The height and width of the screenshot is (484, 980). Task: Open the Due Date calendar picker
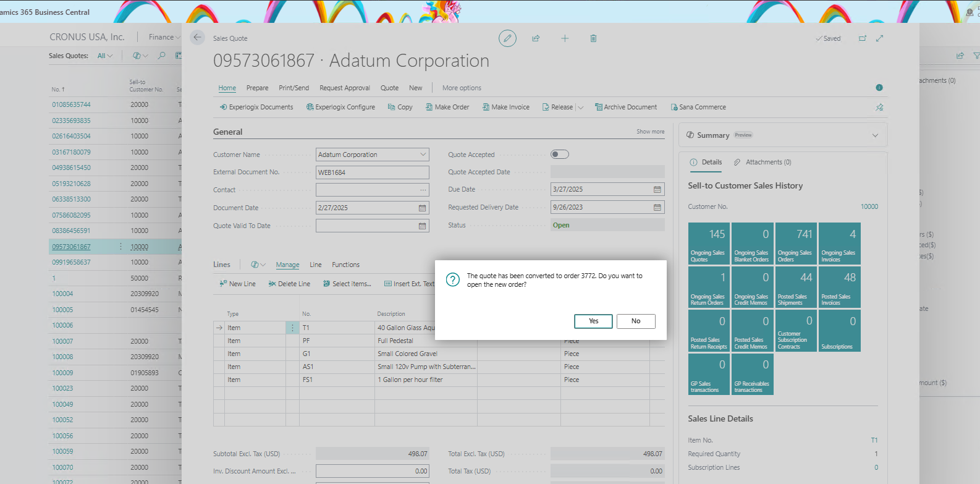point(657,189)
